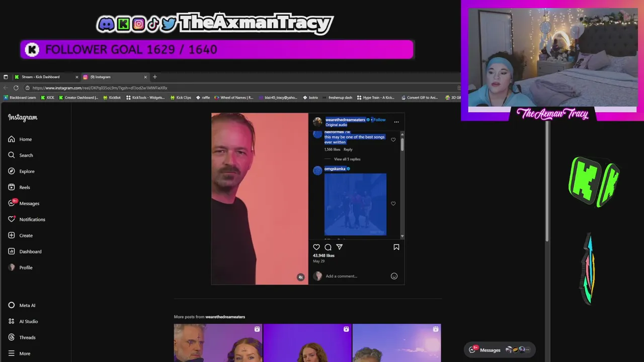644x362 pixels.
Task: Open wearethedreameaters link under More posts
Action: [225, 317]
